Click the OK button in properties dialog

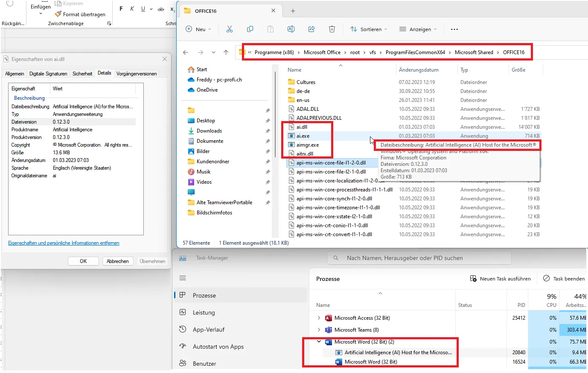[83, 261]
